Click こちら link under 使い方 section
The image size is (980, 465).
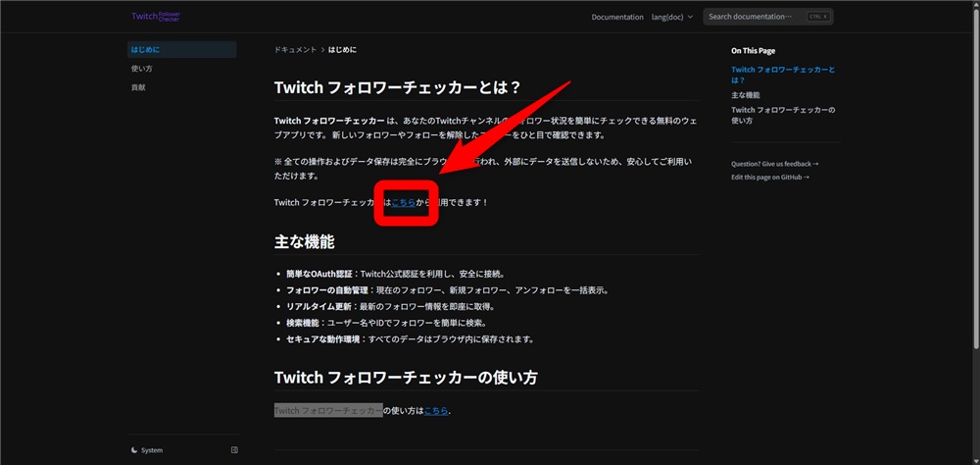[x=436, y=411]
